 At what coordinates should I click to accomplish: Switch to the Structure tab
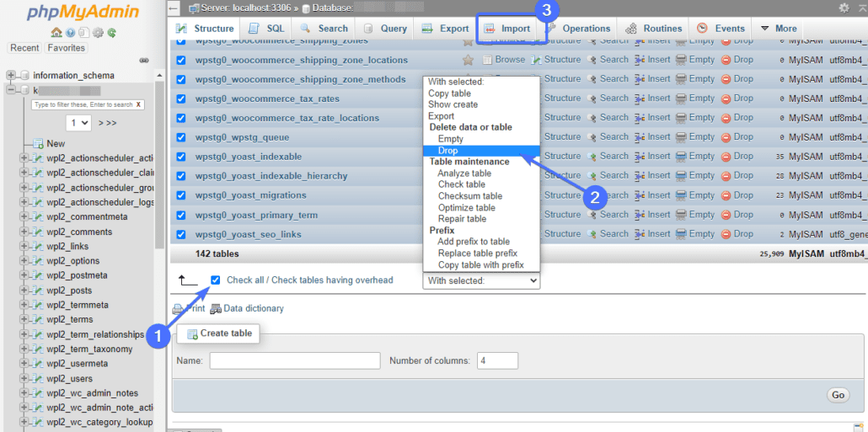tap(205, 28)
